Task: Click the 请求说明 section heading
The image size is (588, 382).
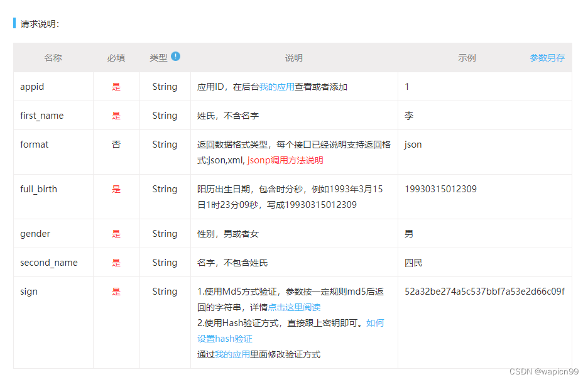Action: tap(40, 24)
